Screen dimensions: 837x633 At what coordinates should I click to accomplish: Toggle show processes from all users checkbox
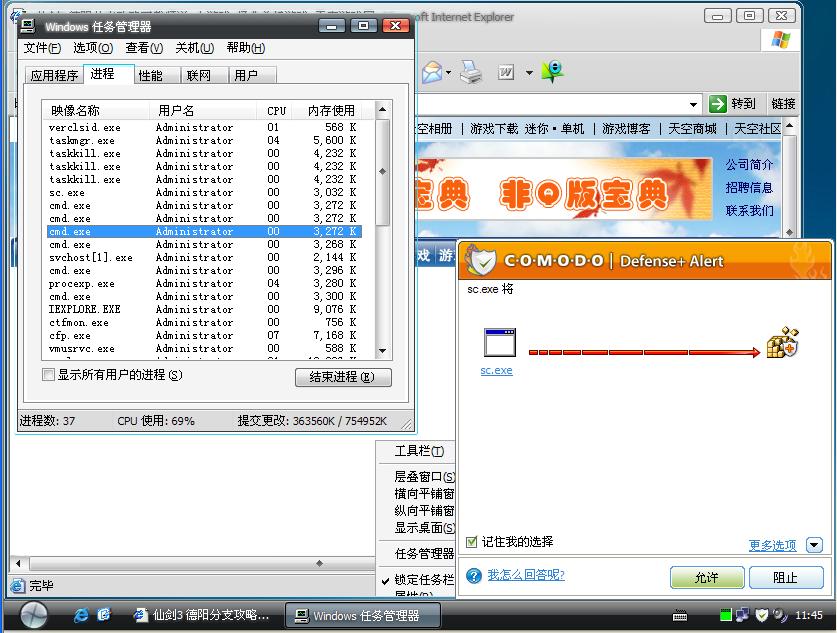click(x=49, y=375)
